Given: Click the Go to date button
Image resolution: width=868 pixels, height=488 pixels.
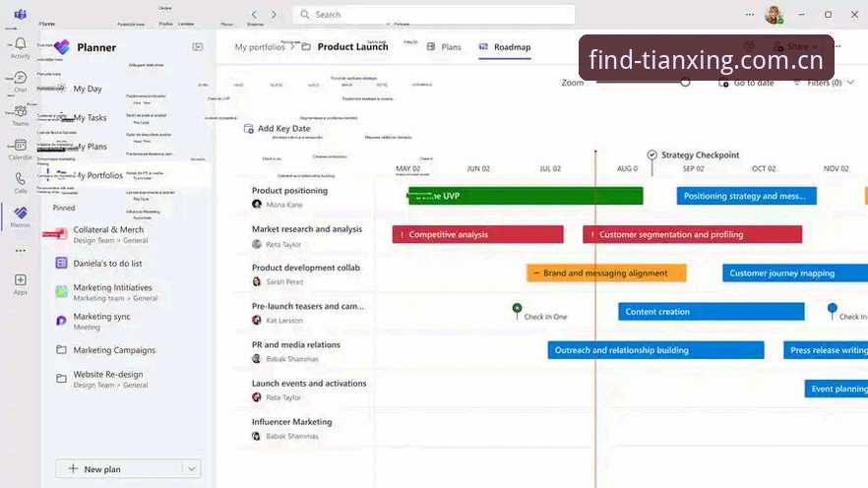Looking at the screenshot, I should pyautogui.click(x=746, y=83).
